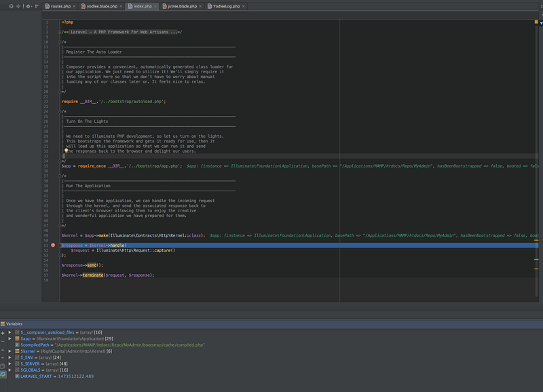Open the gear settings menu in toolbar
This screenshot has width=543, height=392.
point(29,6)
